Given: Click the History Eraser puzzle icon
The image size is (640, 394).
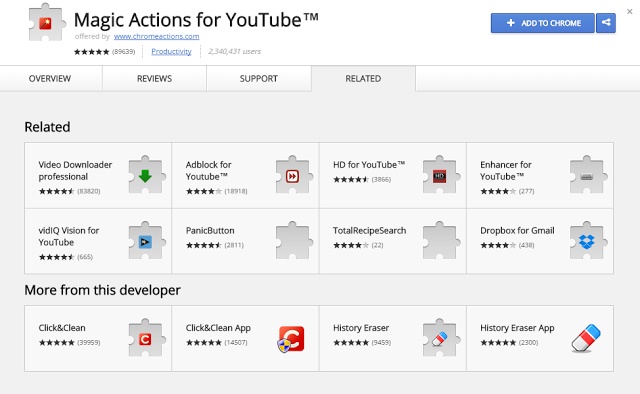Looking at the screenshot, I should (442, 338).
